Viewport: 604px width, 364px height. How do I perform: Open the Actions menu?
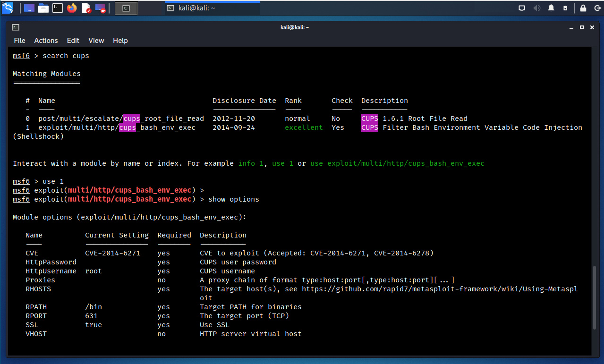46,41
